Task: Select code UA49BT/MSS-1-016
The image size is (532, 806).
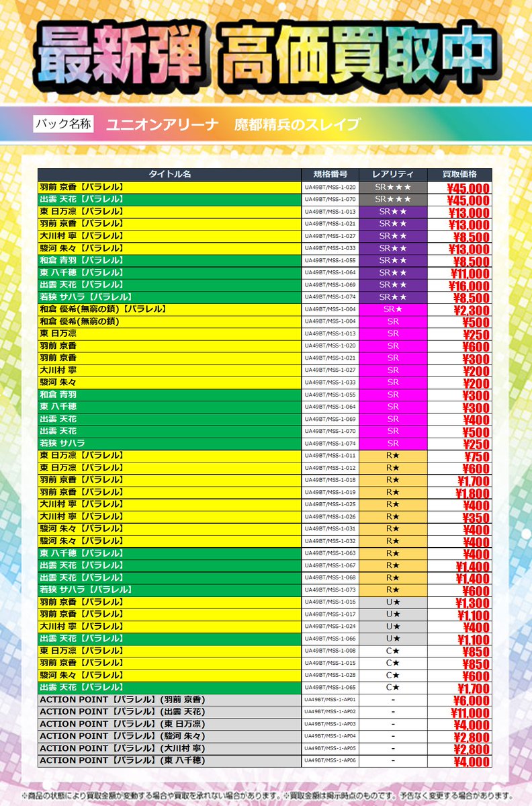Action: pos(330,602)
